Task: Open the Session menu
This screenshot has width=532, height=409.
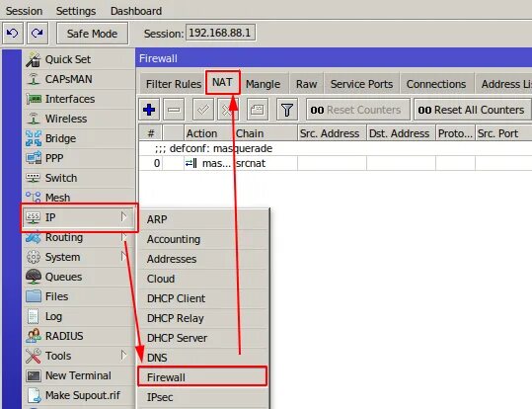Action: click(x=24, y=11)
